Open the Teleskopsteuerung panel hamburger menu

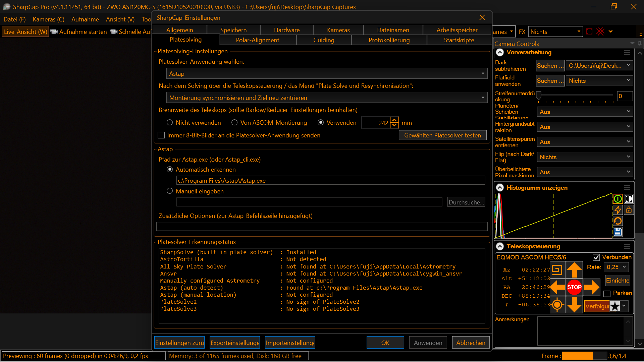tap(627, 246)
